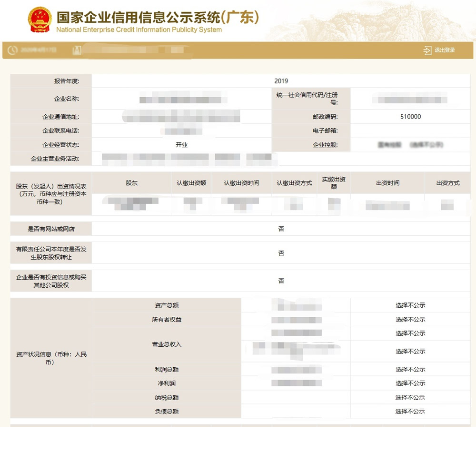Click the national emblem logo

pos(40,20)
